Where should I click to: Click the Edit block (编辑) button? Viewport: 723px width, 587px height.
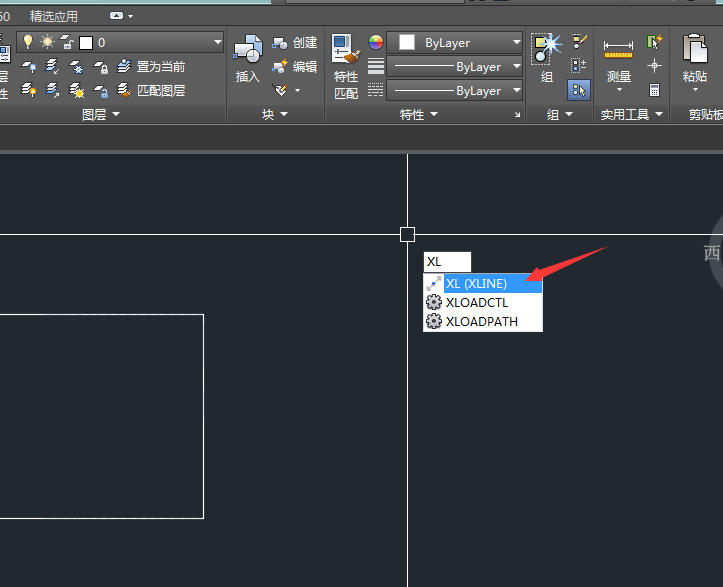[295, 66]
